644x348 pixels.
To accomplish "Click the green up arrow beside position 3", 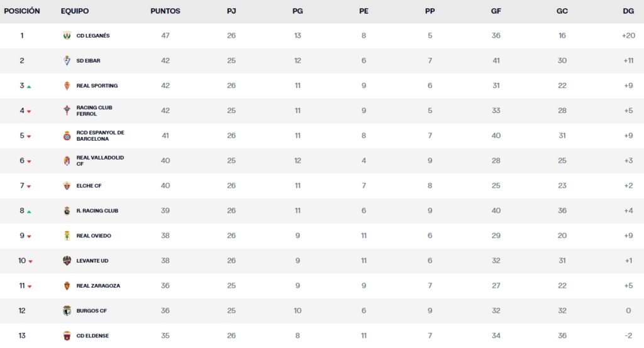I will (x=29, y=87).
